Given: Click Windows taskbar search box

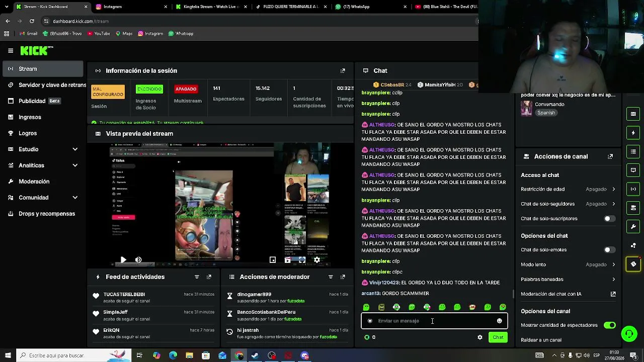Looking at the screenshot, I should 72,355.
